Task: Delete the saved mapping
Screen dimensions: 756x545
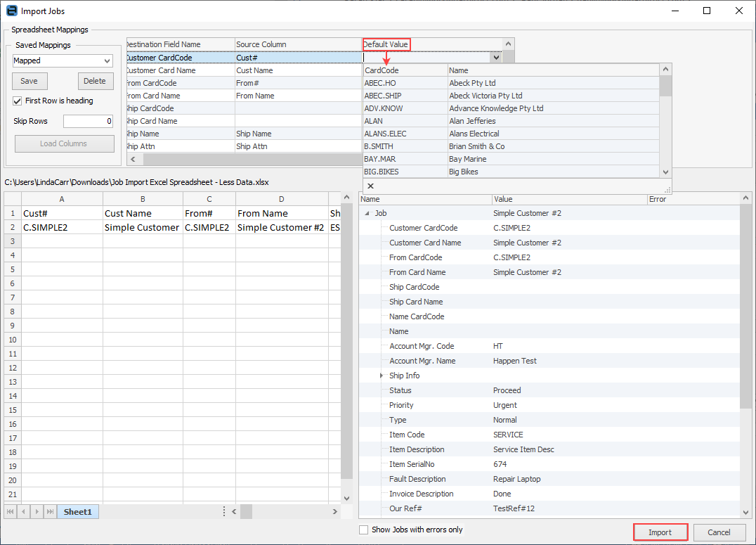Action: pos(95,81)
